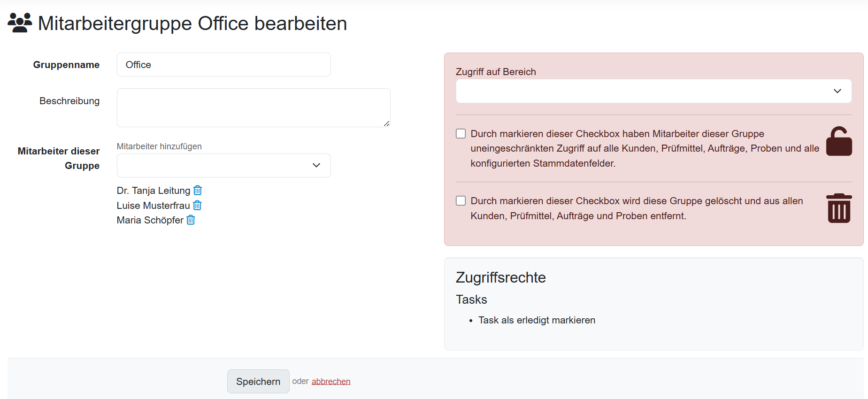Remove Luise Musterfrau via trash icon
Viewport: 868px width, 399px height.
tap(197, 205)
